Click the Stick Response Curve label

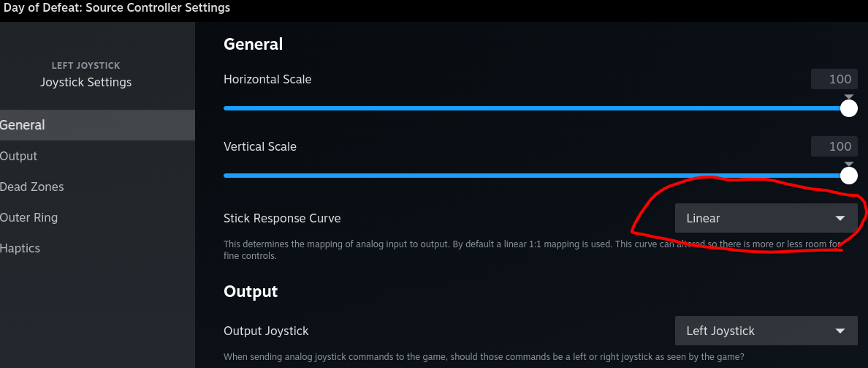point(282,218)
